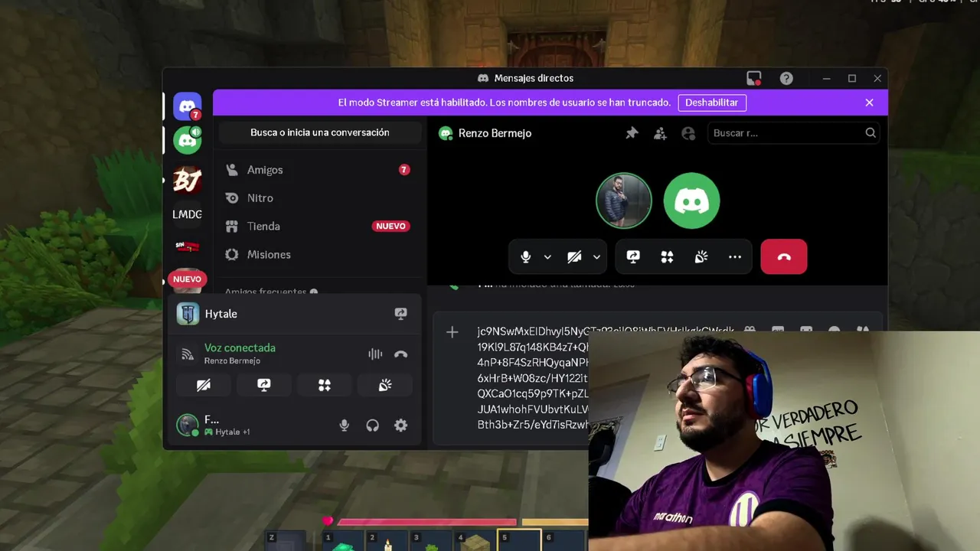Image resolution: width=980 pixels, height=551 pixels.
Task: Open the SIN server icon in sidebar
Action: coord(187,246)
